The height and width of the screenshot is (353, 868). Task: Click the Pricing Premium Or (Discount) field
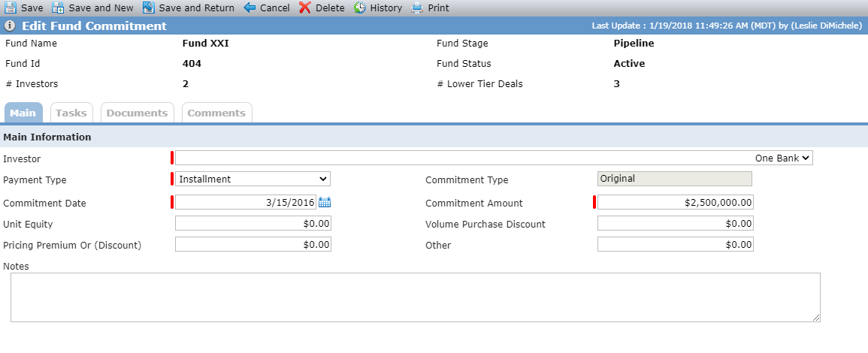click(x=253, y=245)
